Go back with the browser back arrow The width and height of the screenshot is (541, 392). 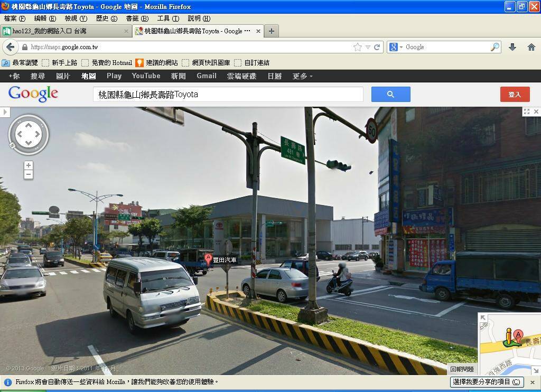11,47
